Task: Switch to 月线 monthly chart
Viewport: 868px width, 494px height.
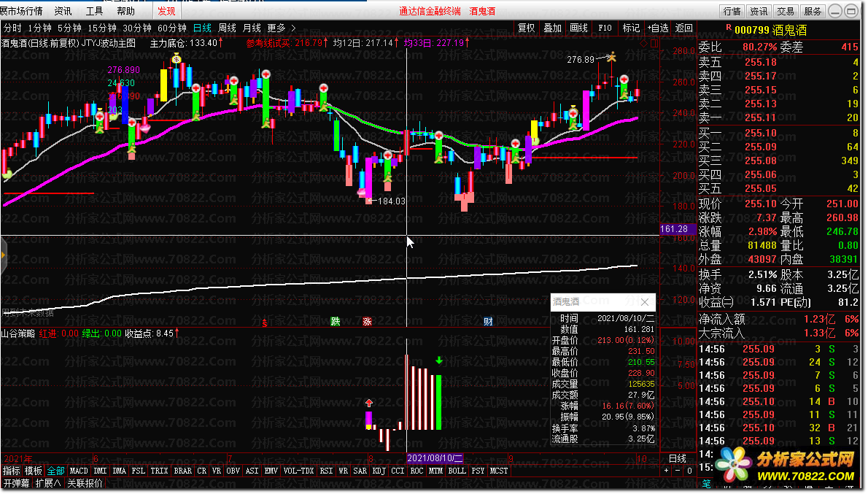Action: pos(252,28)
